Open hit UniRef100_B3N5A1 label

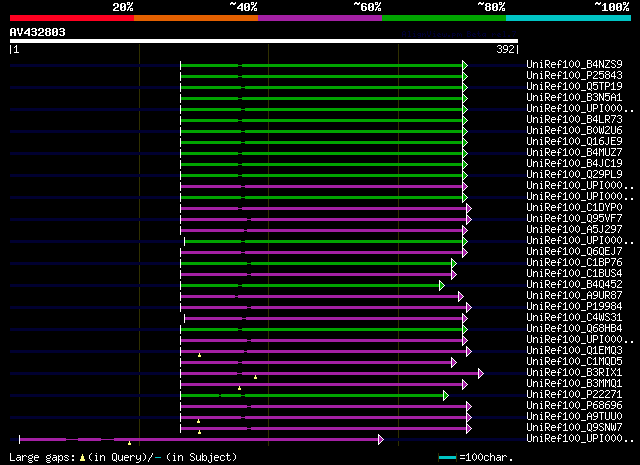pos(574,97)
